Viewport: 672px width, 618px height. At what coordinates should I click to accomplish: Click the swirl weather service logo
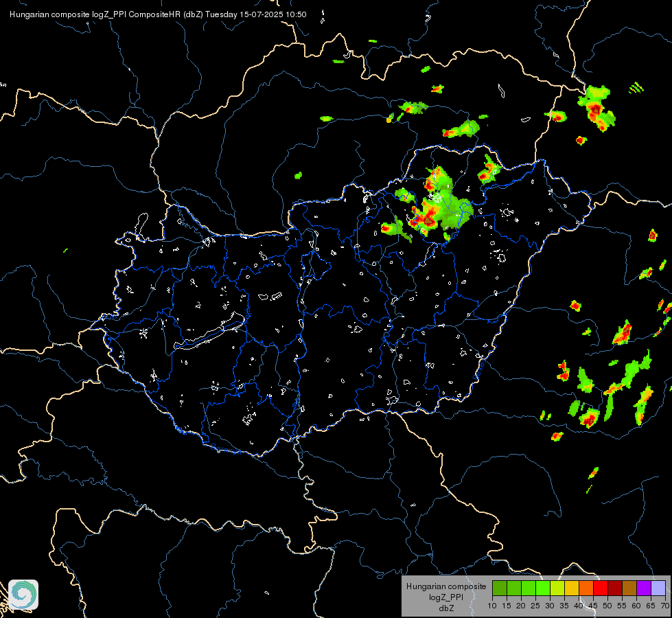pos(23,595)
